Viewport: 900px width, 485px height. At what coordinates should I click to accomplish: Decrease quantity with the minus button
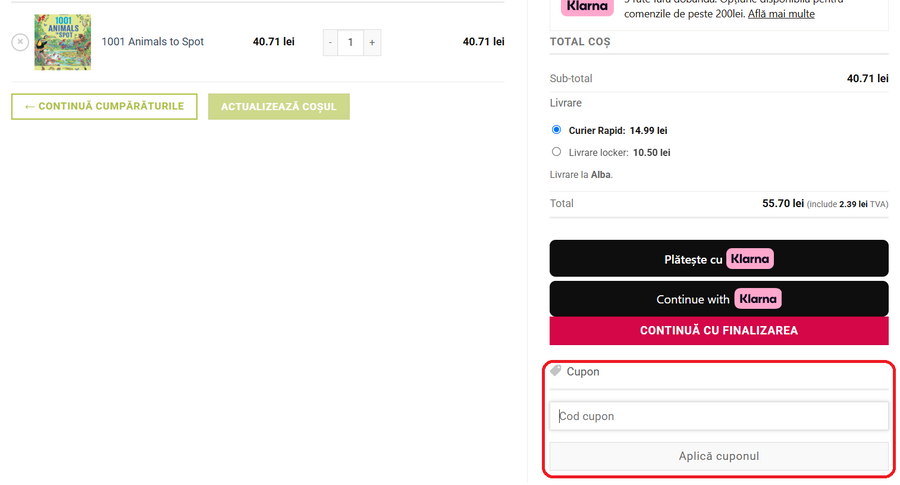331,42
